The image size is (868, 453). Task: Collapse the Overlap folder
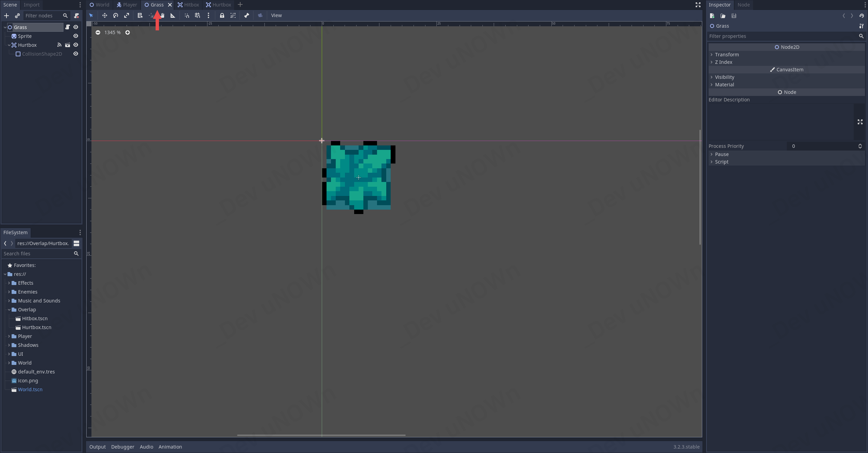(x=9, y=310)
